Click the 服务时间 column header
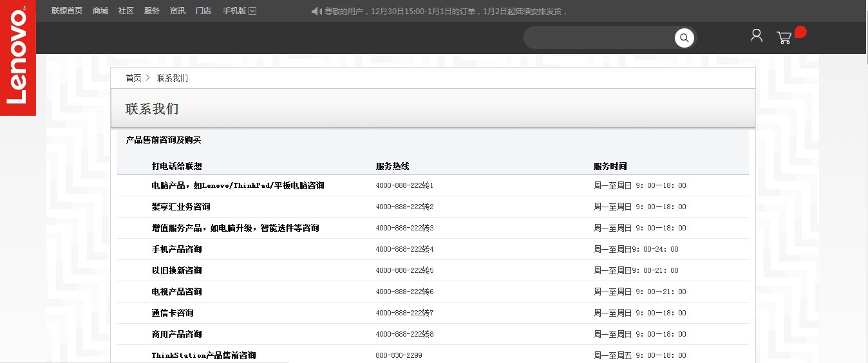The image size is (868, 363). tap(610, 166)
